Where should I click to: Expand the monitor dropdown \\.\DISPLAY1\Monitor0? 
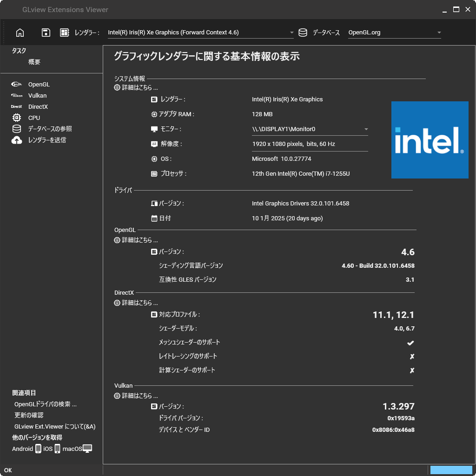(x=310, y=129)
